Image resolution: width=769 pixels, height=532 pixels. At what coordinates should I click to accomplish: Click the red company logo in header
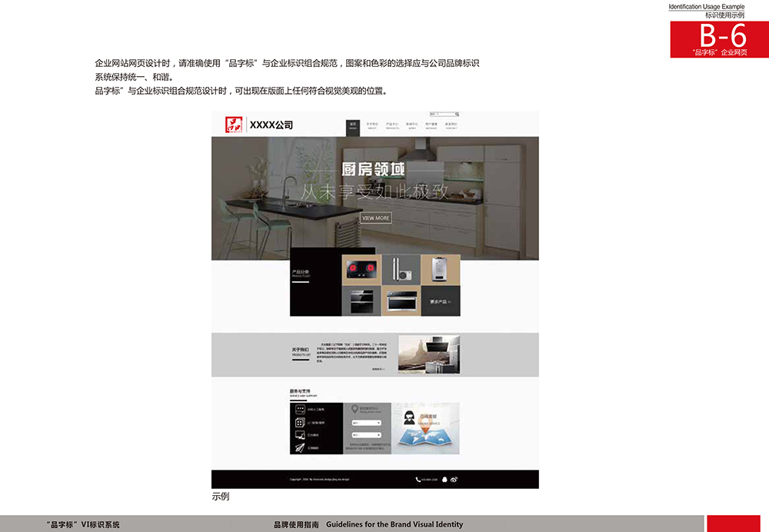(x=233, y=125)
